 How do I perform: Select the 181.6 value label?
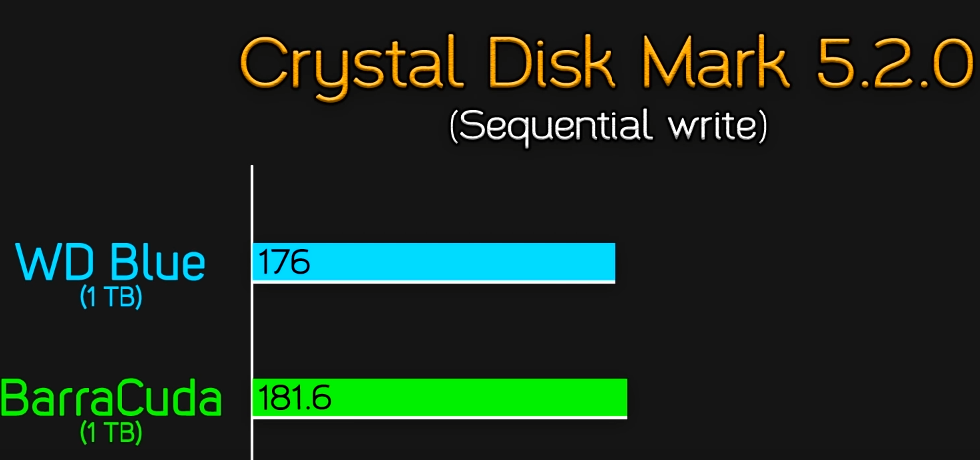(294, 398)
